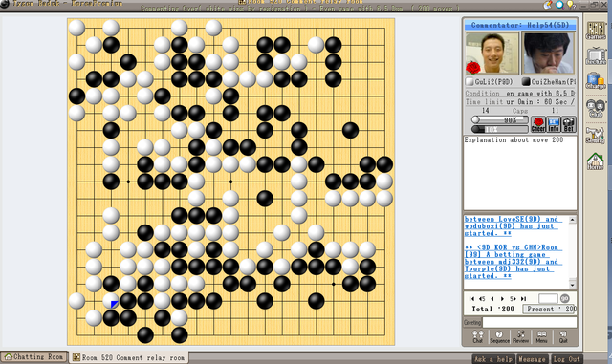Image resolution: width=612 pixels, height=364 pixels.
Task: Open the mdj332 vs Ipurple betting game link
Action: pyautogui.click(x=514, y=262)
